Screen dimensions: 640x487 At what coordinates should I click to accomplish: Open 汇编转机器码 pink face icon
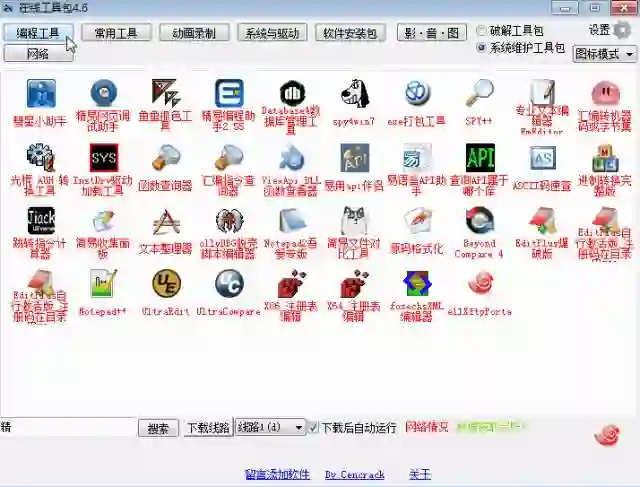605,93
